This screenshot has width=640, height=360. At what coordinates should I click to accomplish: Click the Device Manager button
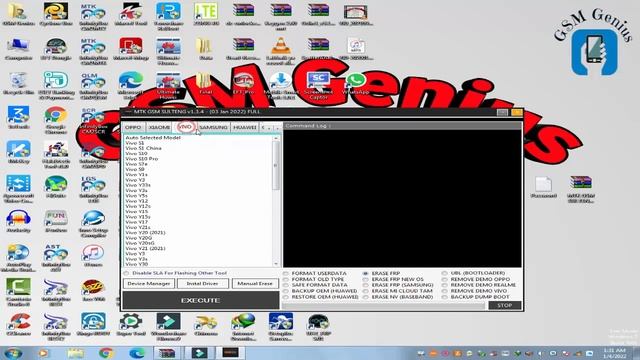tap(149, 283)
